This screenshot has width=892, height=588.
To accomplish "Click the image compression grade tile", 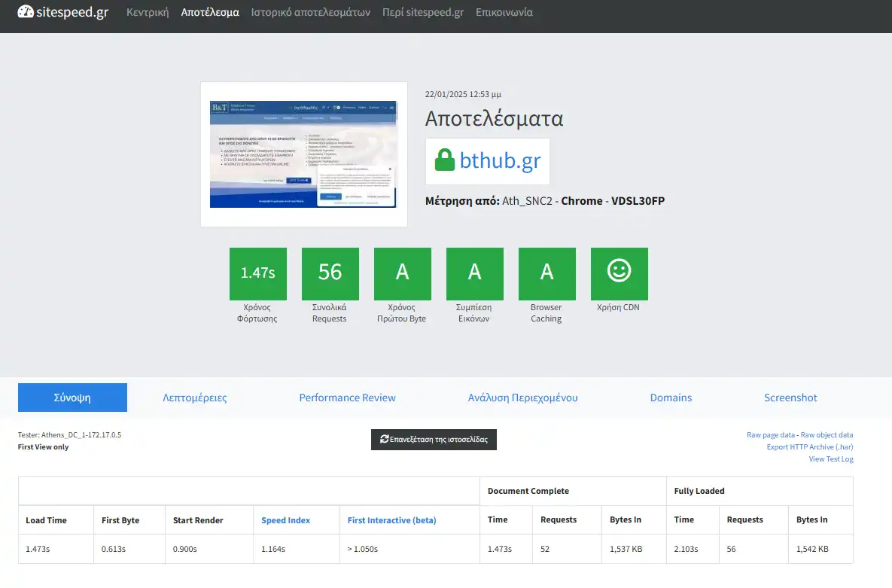I will point(474,272).
